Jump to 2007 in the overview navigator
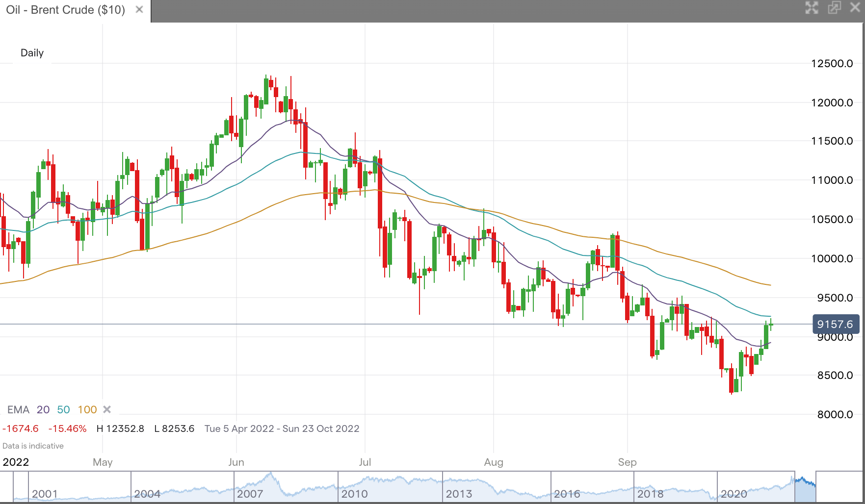 (x=250, y=494)
